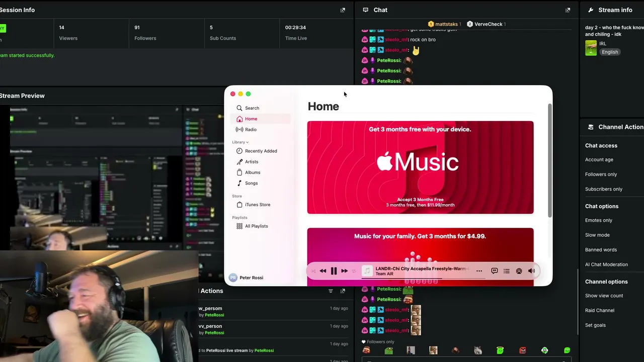This screenshot has width=644, height=362.
Task: Open the iTunes Store
Action: (x=258, y=205)
